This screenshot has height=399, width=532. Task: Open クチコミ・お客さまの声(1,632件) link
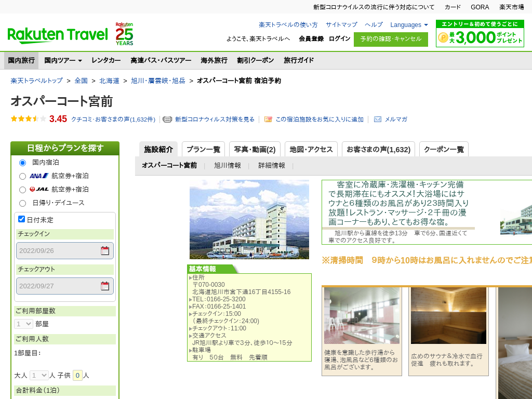click(113, 119)
